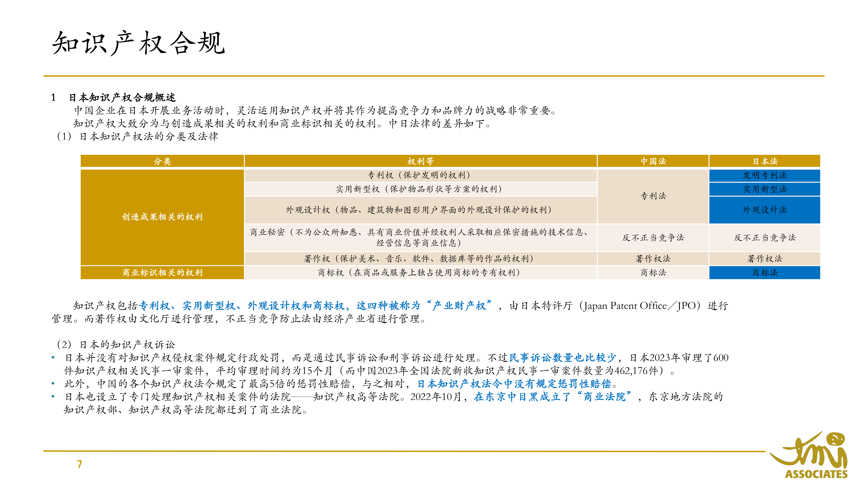Click 反不正当竞争法 in the 日本法 column

765,237
